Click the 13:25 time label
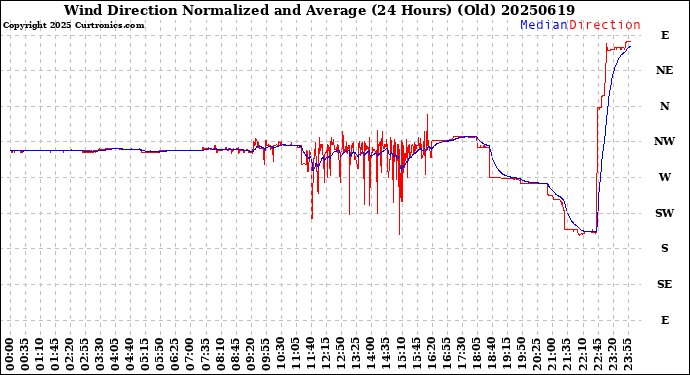This screenshot has width=690, height=375. (356, 354)
